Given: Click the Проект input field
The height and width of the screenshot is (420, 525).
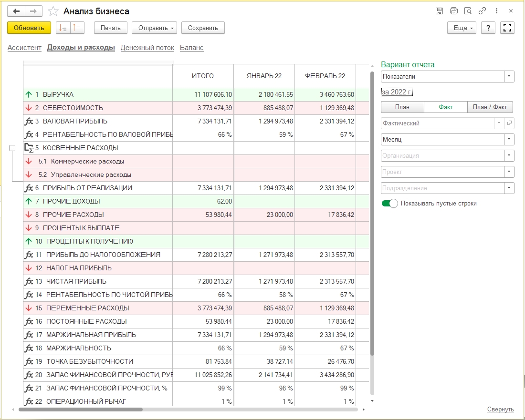Looking at the screenshot, I should pyautogui.click(x=442, y=172).
